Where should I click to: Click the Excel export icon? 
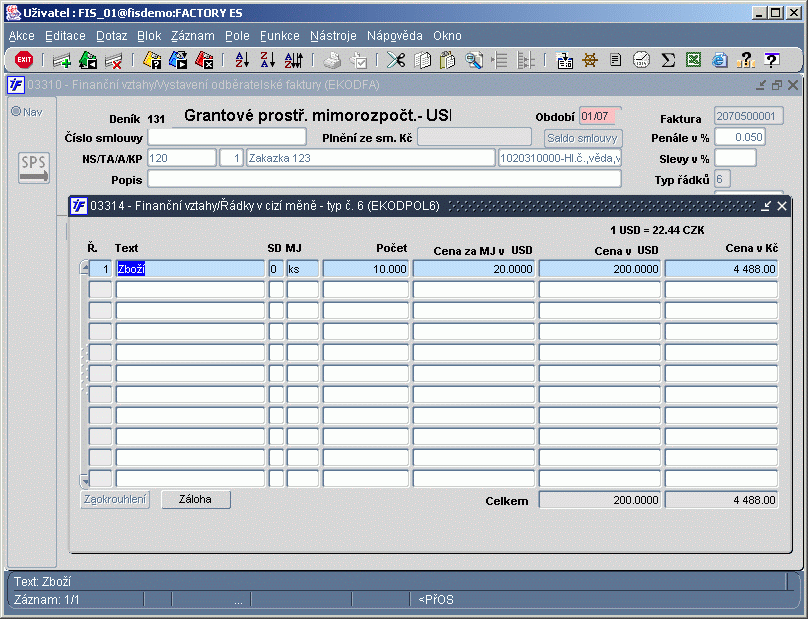[694, 60]
